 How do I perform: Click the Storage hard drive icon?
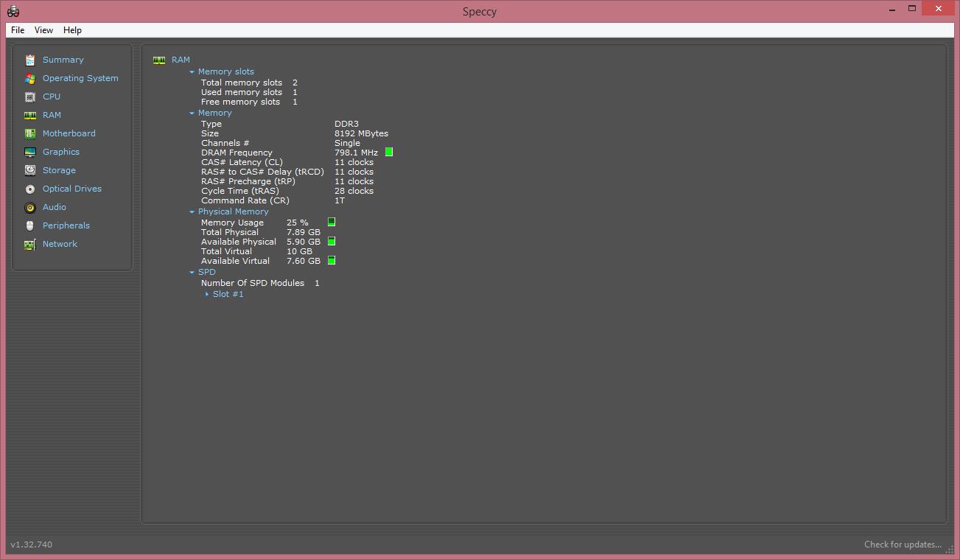pyautogui.click(x=29, y=170)
